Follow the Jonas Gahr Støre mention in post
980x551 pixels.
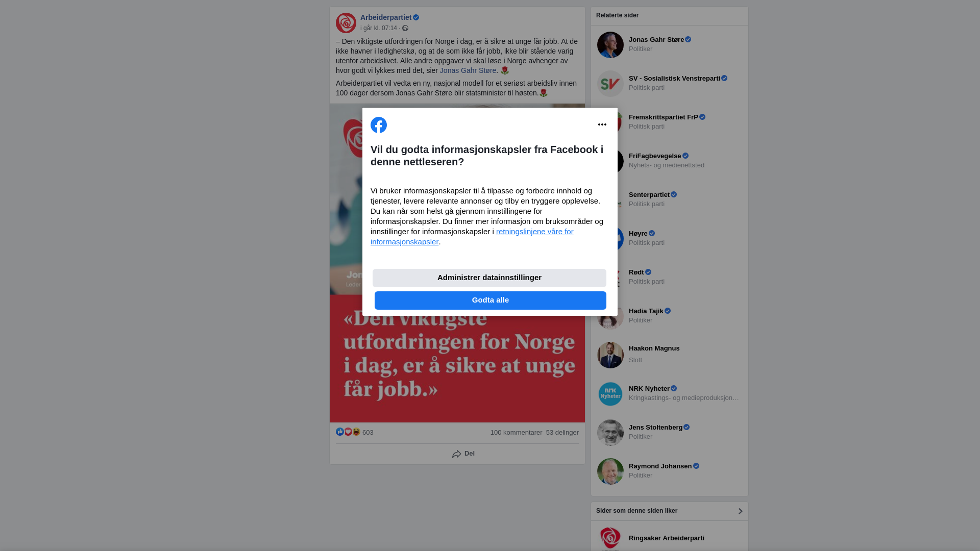click(468, 70)
